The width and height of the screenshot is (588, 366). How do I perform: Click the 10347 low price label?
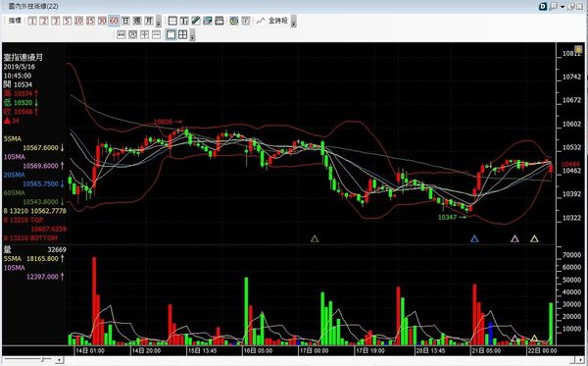coord(448,218)
